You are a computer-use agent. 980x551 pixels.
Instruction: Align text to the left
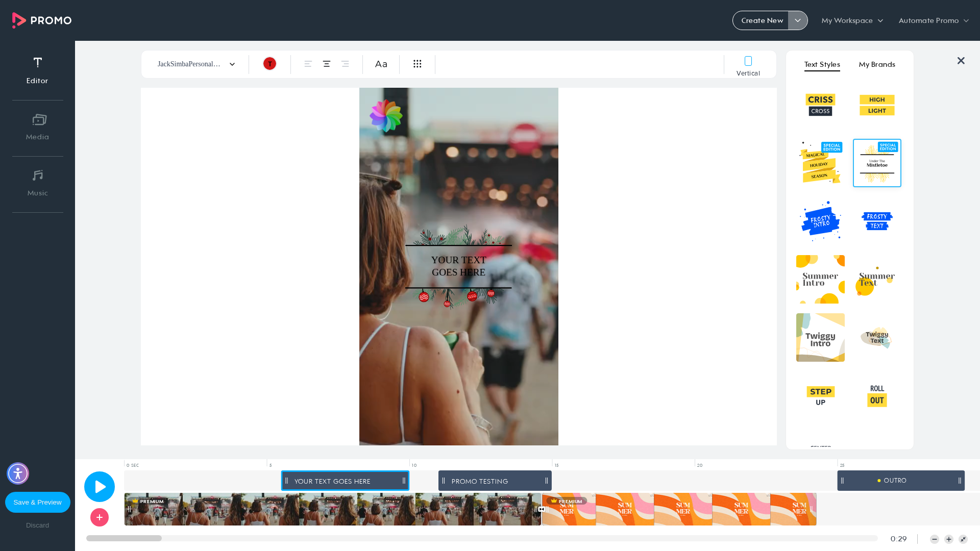[x=308, y=64]
